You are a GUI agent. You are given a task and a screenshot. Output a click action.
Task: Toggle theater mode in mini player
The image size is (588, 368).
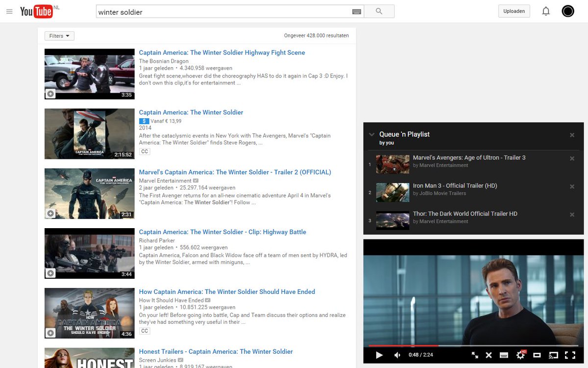tap(537, 355)
